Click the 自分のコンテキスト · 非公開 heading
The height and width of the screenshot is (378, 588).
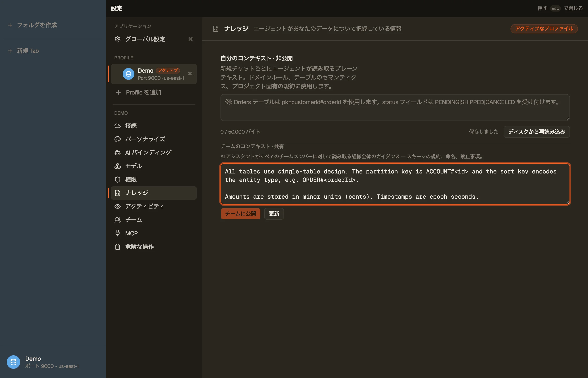pos(256,58)
